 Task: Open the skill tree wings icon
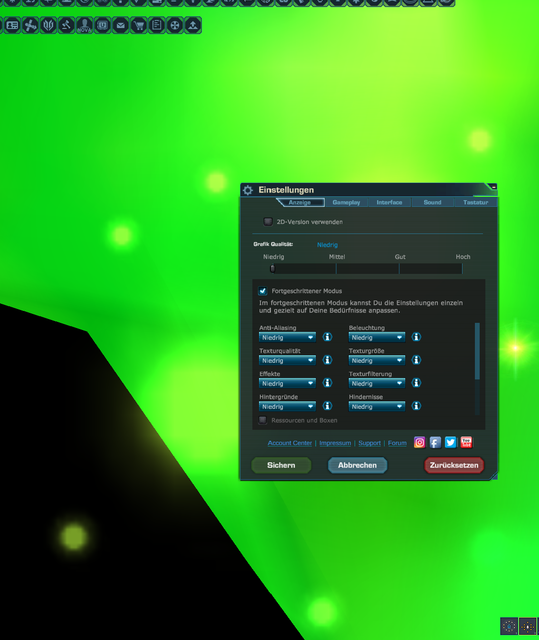pos(48,25)
